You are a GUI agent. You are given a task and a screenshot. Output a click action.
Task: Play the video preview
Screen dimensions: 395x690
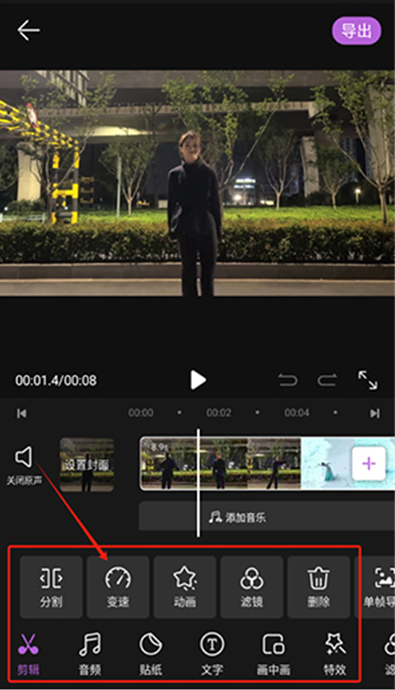point(198,380)
